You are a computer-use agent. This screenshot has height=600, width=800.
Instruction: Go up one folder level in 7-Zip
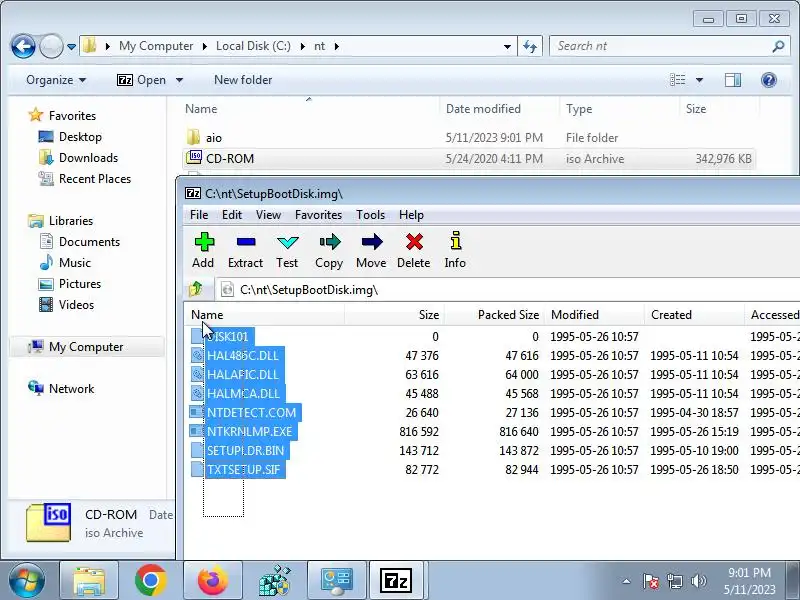pos(196,289)
